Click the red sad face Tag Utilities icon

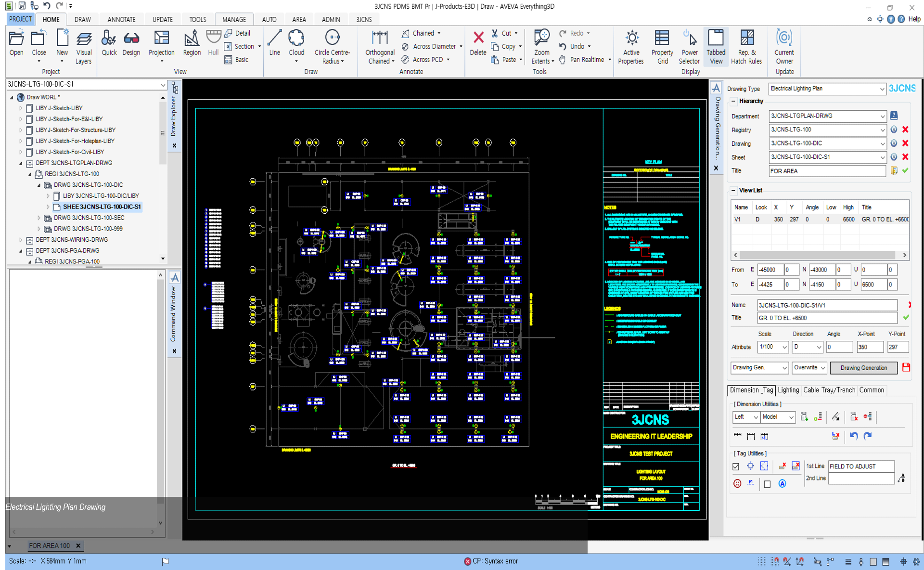coord(737,484)
